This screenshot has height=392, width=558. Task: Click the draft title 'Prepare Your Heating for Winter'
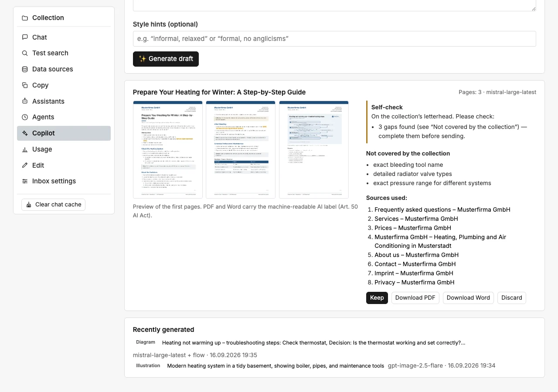click(x=219, y=92)
